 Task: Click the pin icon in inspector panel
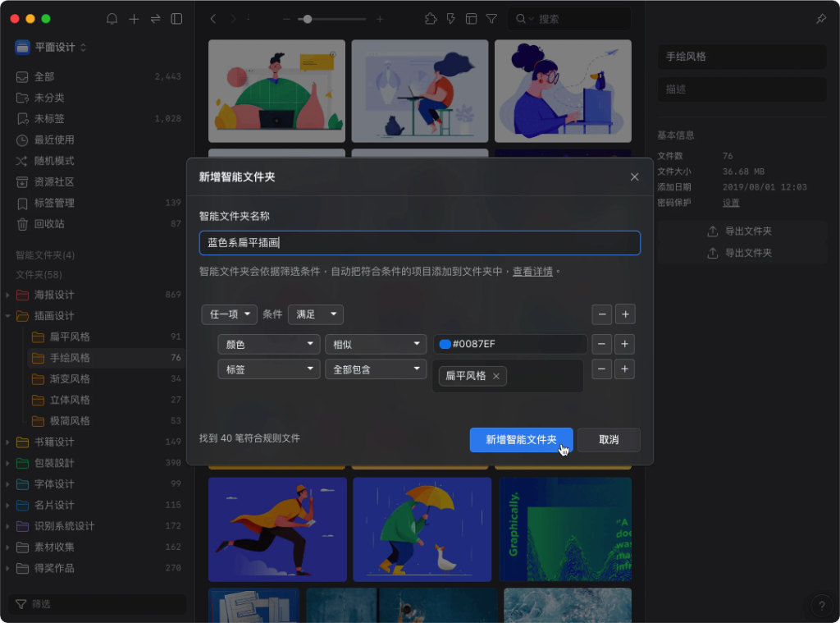[821, 19]
